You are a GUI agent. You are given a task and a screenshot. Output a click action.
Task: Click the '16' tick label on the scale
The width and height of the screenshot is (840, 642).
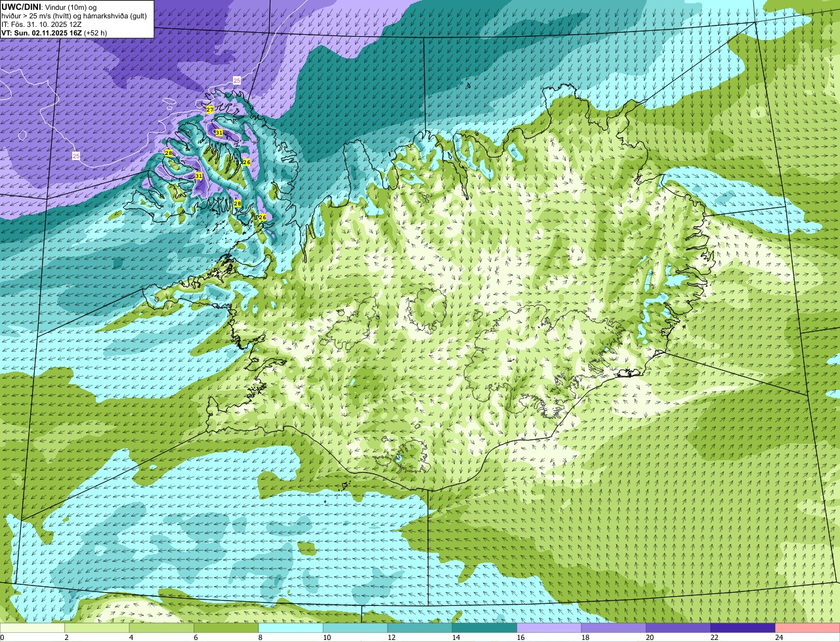tap(520, 637)
